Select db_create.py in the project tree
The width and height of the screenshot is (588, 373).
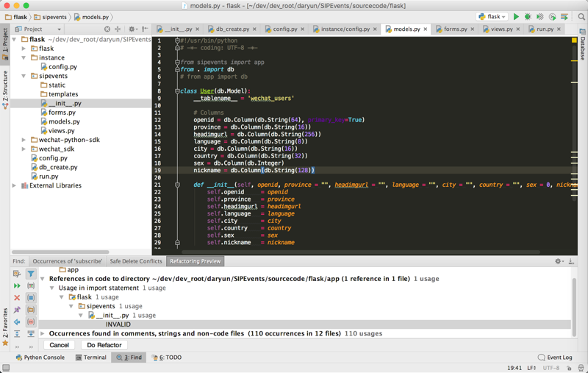[x=57, y=167]
